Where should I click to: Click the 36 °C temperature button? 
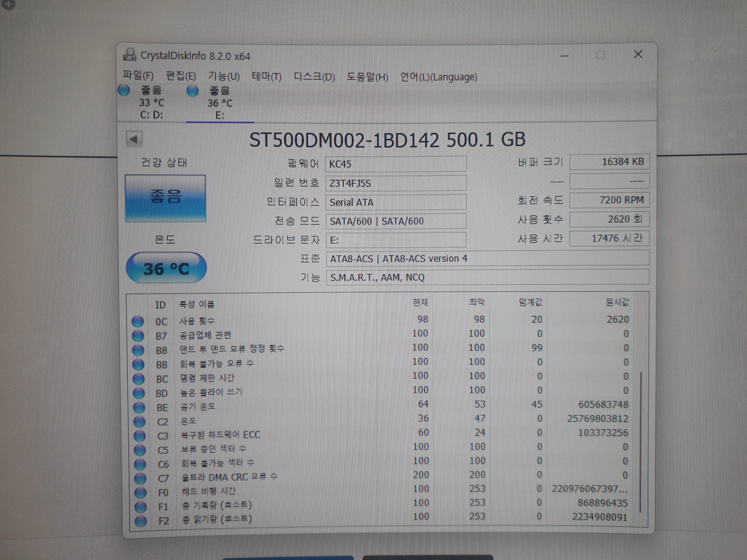[166, 268]
